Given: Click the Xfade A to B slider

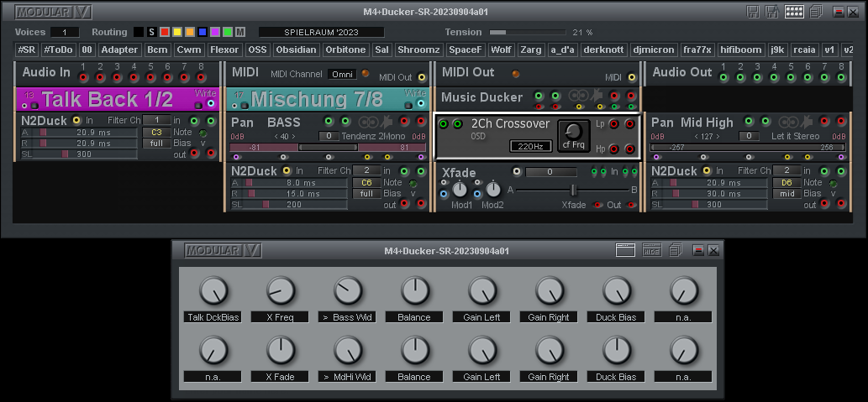Looking at the screenshot, I should coord(573,190).
